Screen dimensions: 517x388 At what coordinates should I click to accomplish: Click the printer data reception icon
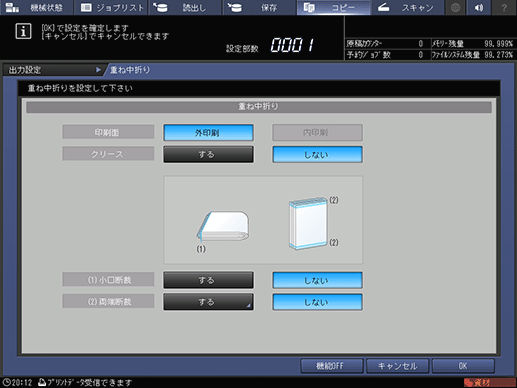42,382
